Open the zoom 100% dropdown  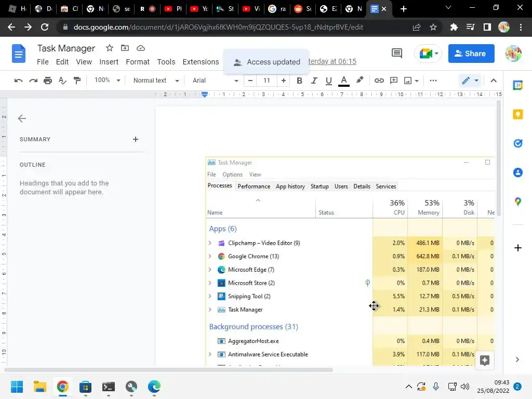point(107,80)
